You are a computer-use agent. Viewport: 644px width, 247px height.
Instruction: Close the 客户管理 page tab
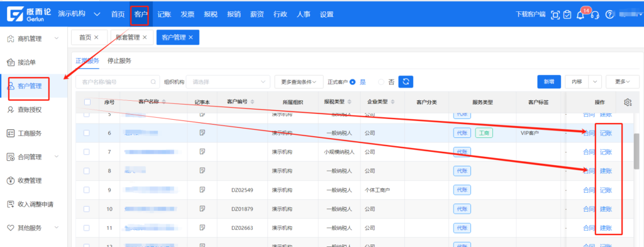click(x=191, y=37)
